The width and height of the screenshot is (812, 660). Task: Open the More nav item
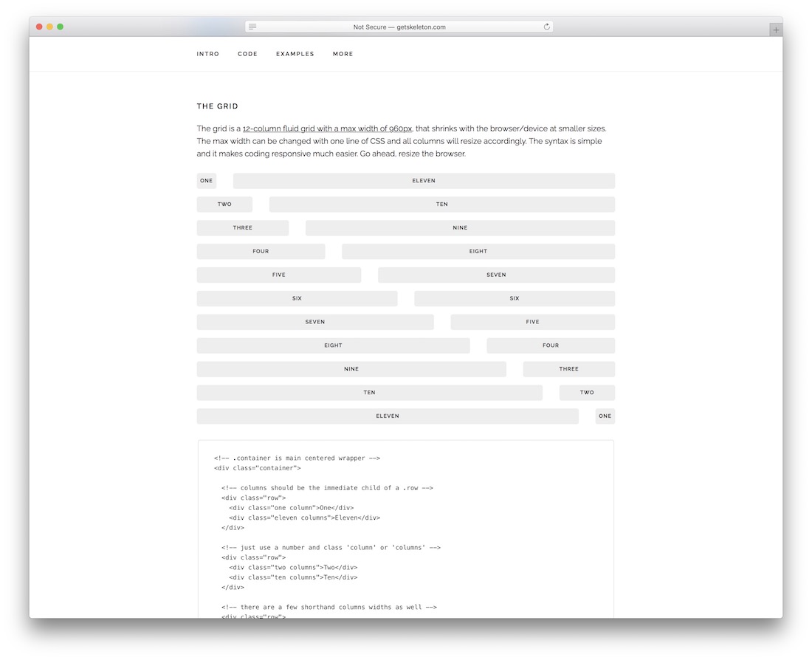pyautogui.click(x=343, y=54)
